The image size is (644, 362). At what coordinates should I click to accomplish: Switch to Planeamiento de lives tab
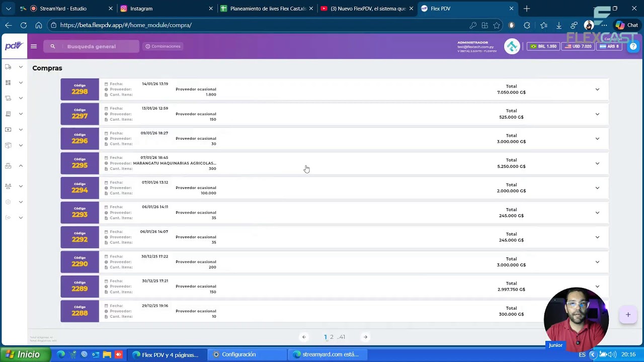click(x=267, y=9)
